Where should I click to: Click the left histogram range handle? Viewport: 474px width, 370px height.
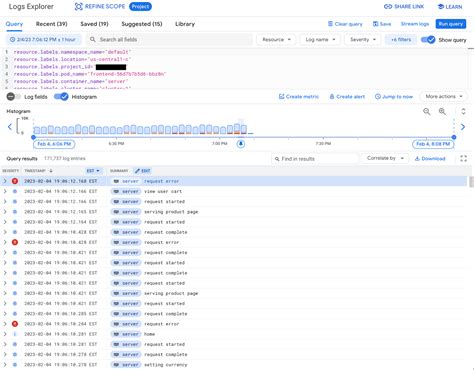click(x=33, y=137)
